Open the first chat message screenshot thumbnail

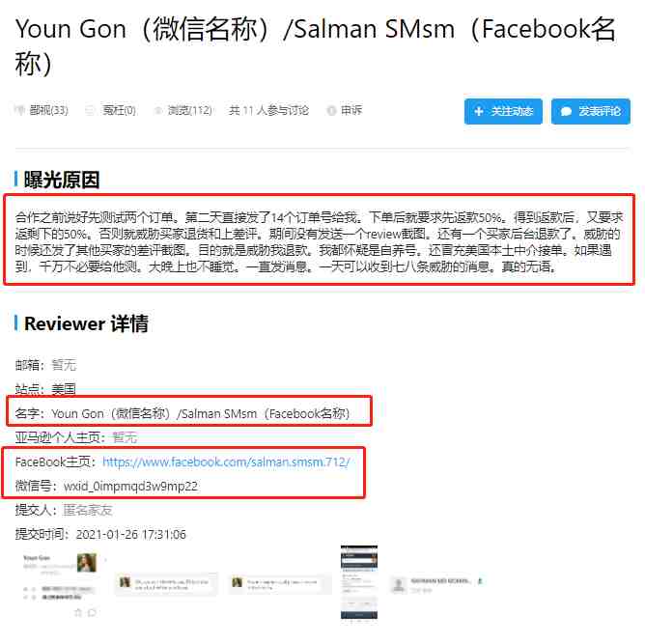coord(166,583)
